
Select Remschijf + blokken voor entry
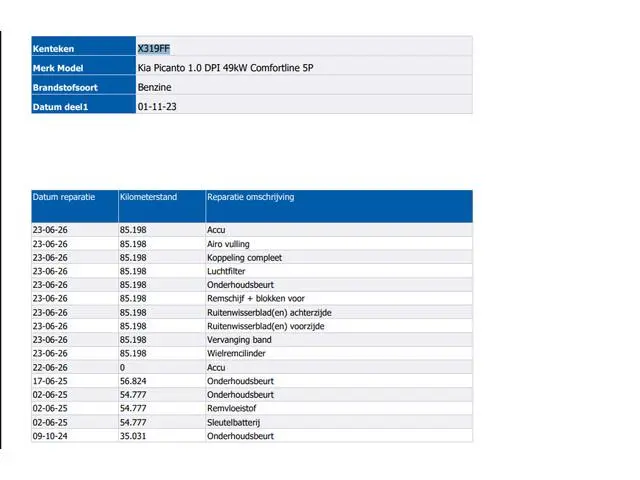tap(256, 299)
